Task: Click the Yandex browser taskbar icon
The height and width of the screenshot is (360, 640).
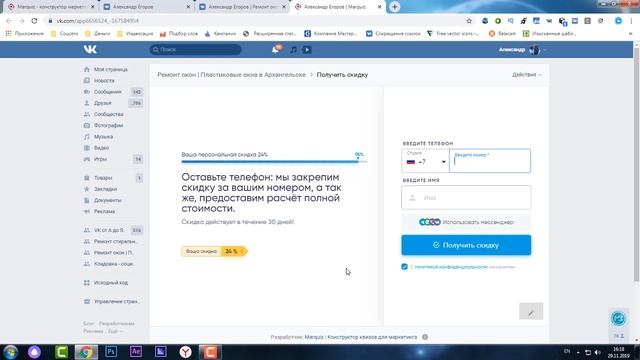Action: point(185,351)
